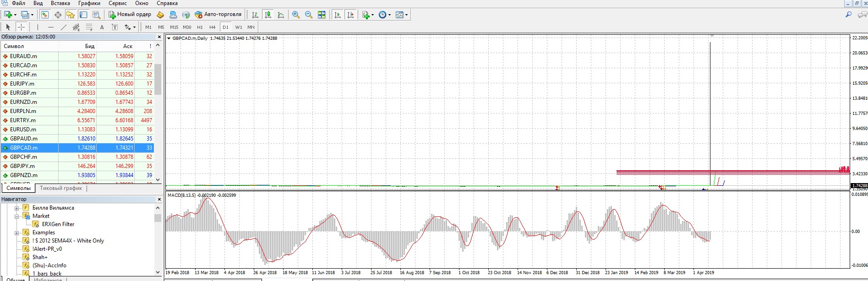Select the Fibonacci retracement tool
Screen dimensions: 868x281
pos(89,27)
